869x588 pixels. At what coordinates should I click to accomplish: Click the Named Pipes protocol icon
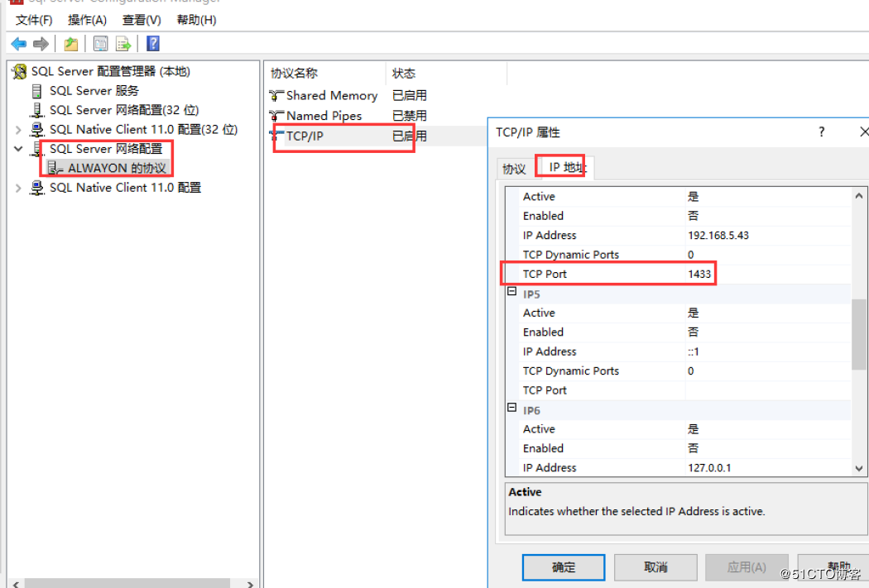[x=276, y=116]
